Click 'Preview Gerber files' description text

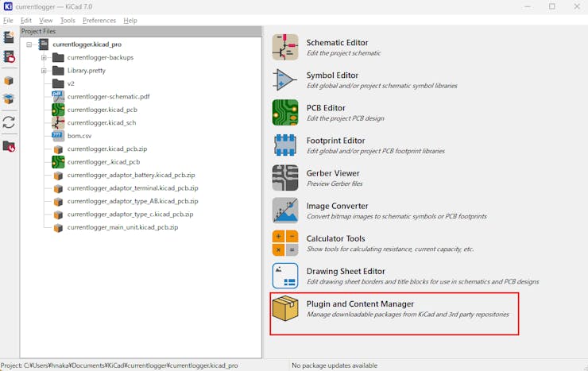pos(335,184)
